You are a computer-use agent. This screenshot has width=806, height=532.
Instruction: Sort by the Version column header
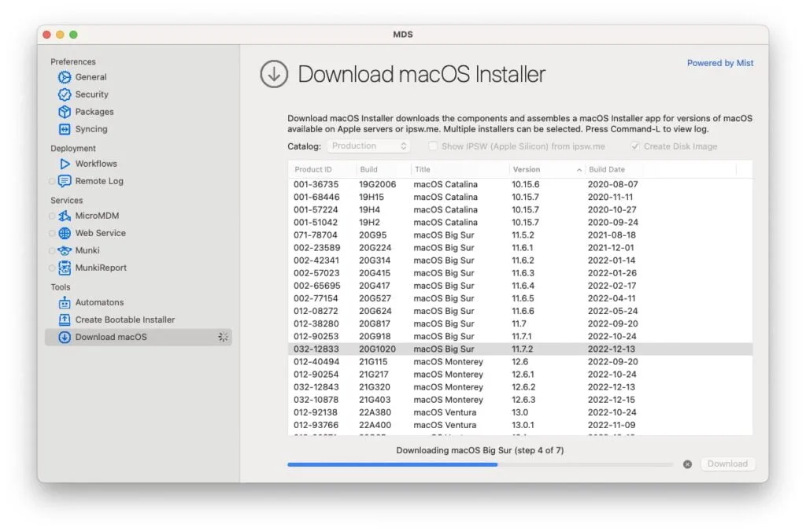click(x=547, y=169)
